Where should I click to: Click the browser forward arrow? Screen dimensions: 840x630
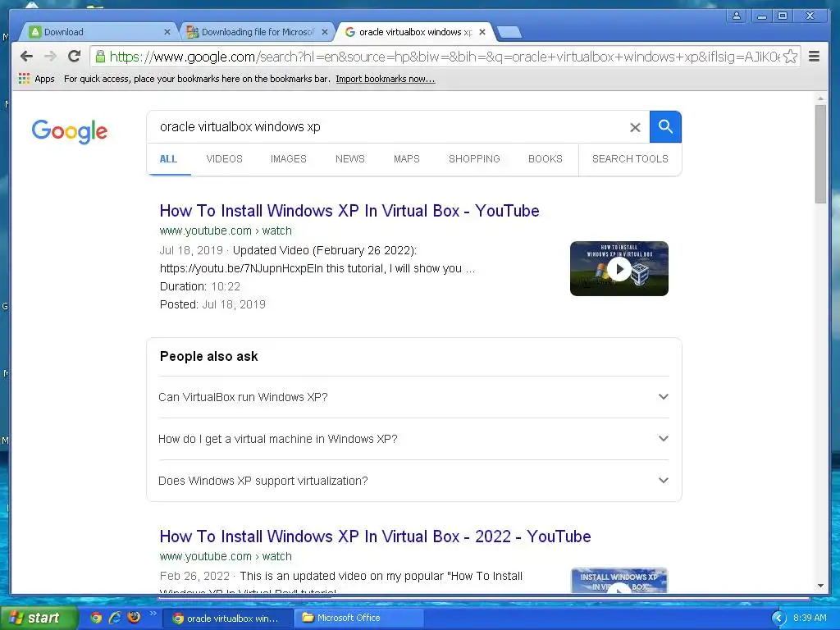click(x=50, y=57)
